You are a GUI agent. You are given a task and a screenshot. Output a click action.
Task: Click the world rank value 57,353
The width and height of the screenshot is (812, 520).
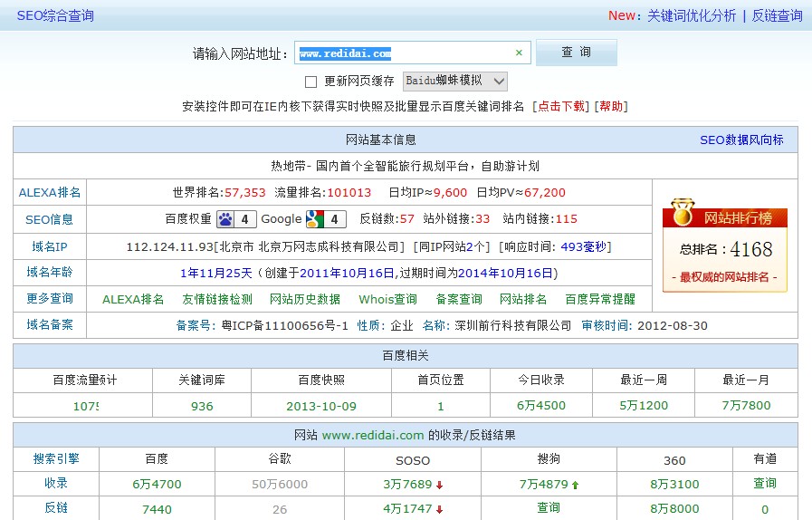point(245,193)
